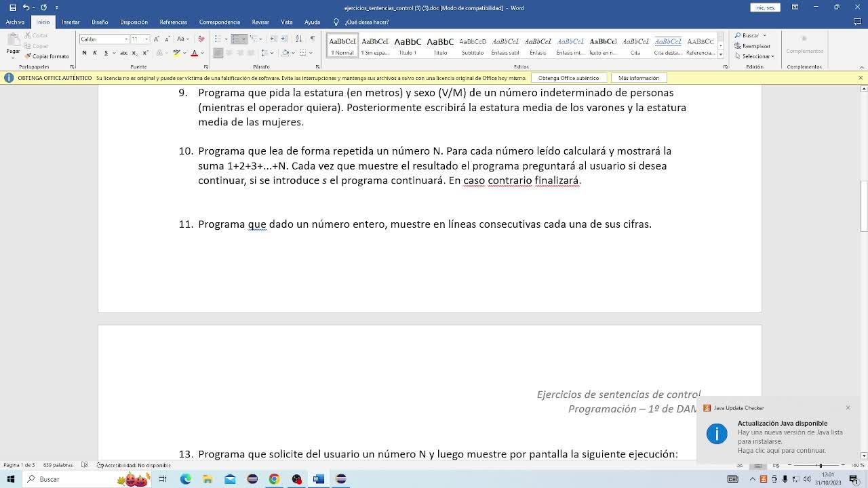
Task: Underline text with the S button
Action: click(106, 53)
